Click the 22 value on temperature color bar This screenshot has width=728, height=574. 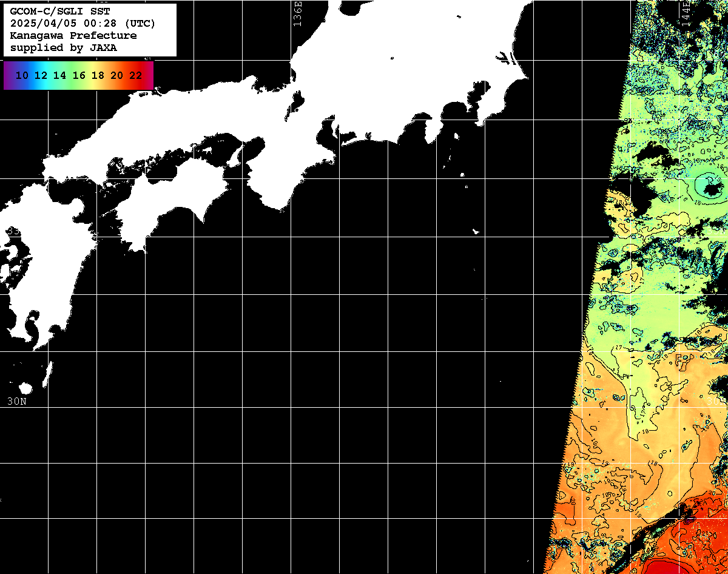pos(136,75)
